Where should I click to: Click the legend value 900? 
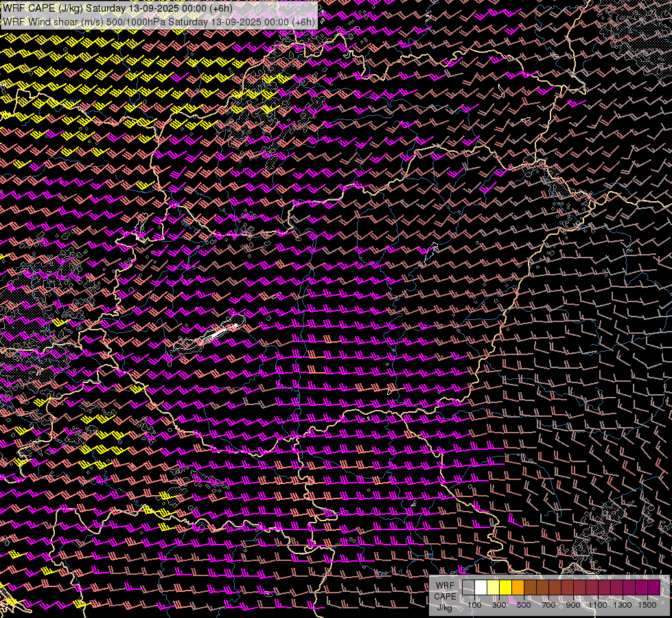tap(573, 605)
